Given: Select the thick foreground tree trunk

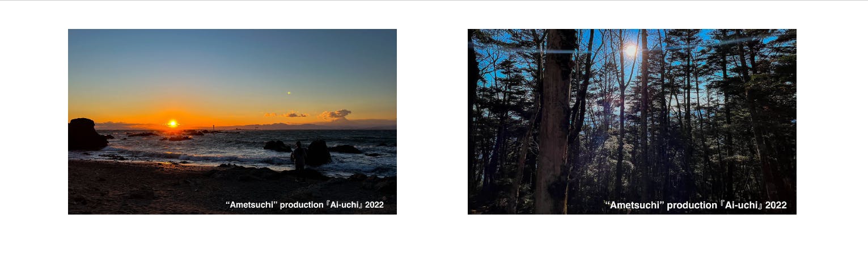Looking at the screenshot, I should pyautogui.click(x=555, y=121).
